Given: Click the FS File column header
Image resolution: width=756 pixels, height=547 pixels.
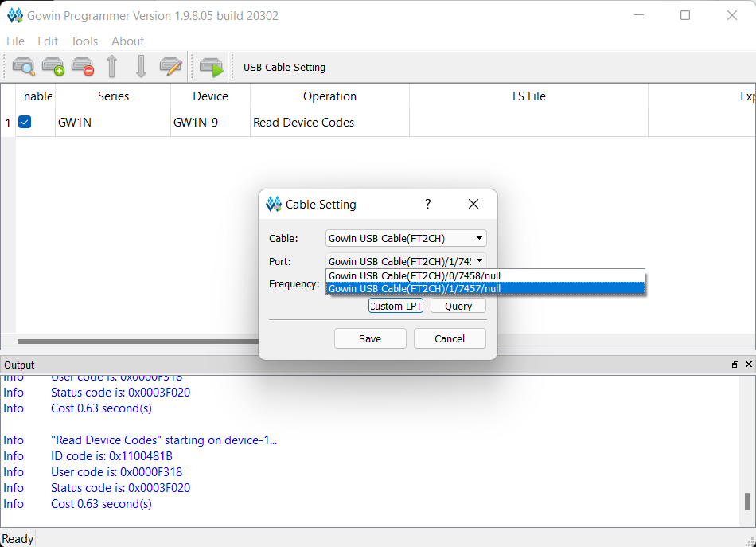Looking at the screenshot, I should coord(529,96).
